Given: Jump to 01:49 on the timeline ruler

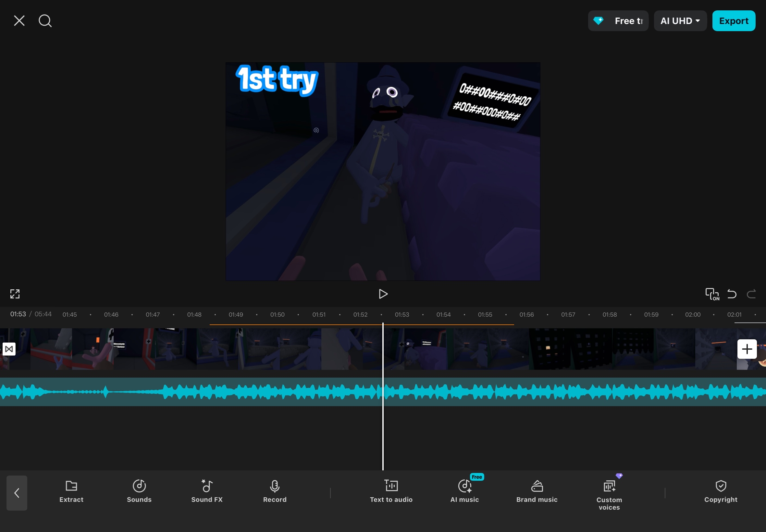Looking at the screenshot, I should tap(236, 314).
